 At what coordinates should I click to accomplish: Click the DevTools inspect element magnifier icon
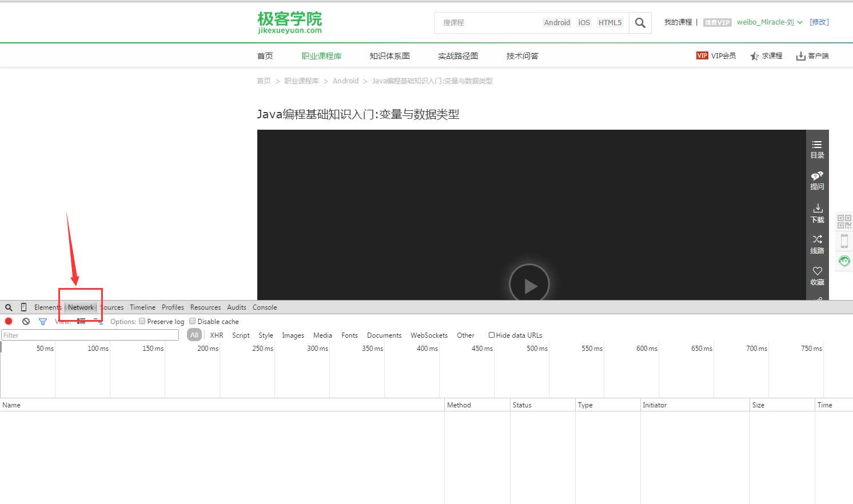(x=9, y=307)
